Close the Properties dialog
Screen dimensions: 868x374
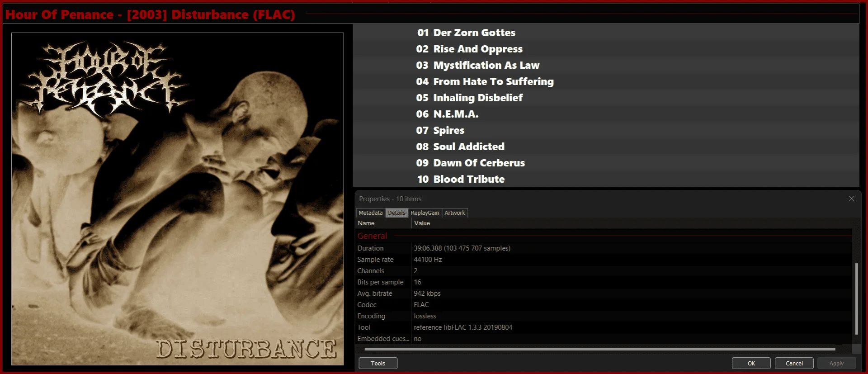(x=852, y=199)
